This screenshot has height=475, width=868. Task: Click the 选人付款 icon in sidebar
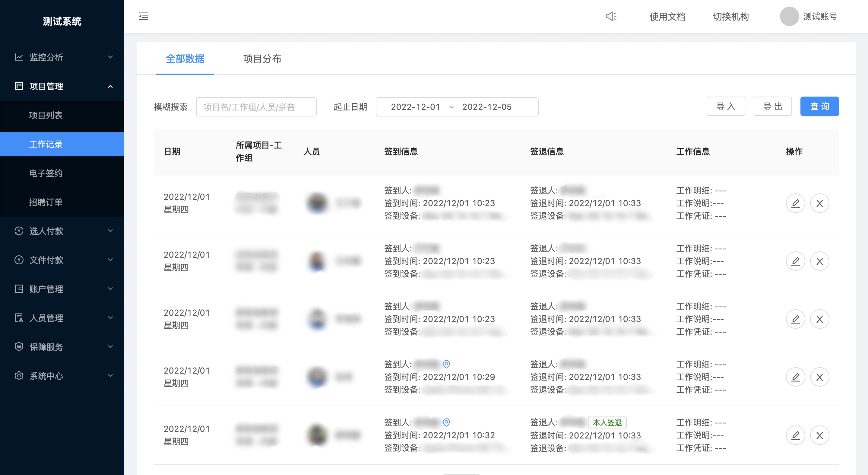(x=19, y=231)
